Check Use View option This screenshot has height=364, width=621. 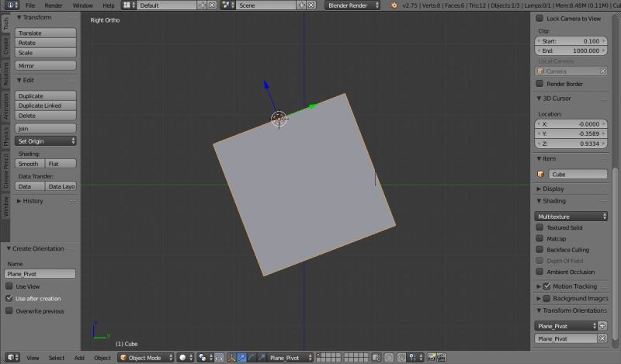(9, 286)
